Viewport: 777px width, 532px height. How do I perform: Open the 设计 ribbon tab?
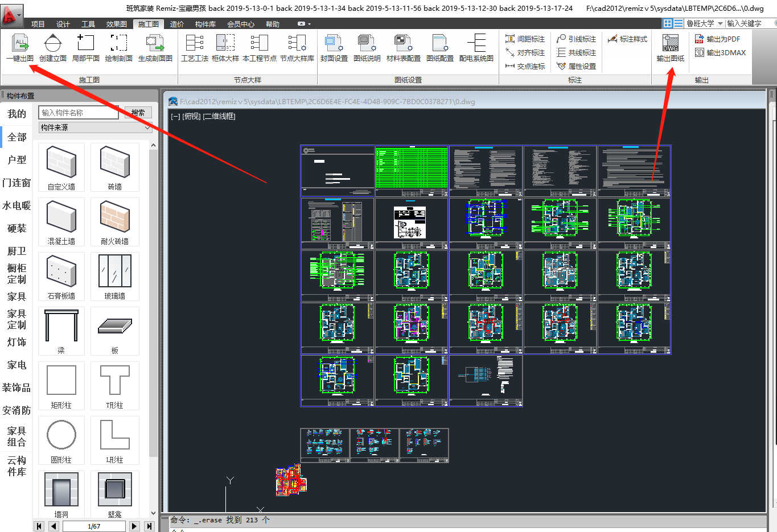63,24
